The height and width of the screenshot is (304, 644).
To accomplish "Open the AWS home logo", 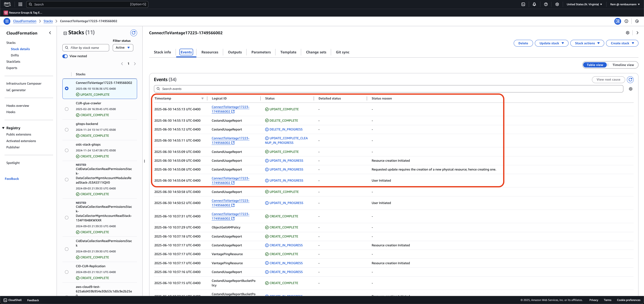I will 7,4.
